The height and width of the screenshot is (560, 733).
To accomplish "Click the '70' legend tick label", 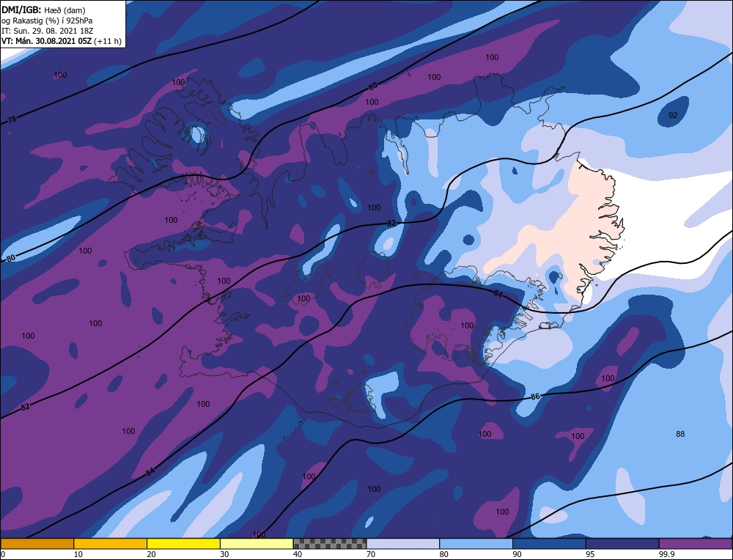I will [371, 554].
